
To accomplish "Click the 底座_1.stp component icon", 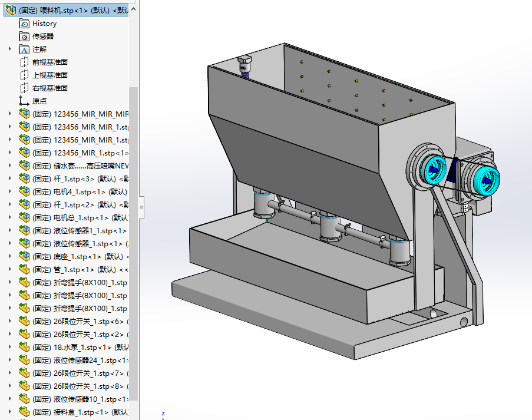I will tap(24, 256).
